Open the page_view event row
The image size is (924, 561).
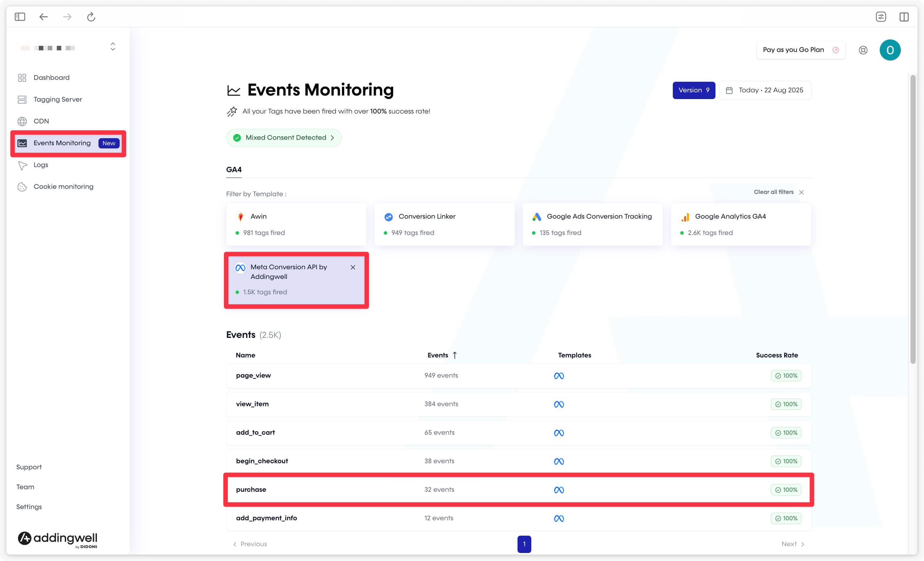click(518, 375)
